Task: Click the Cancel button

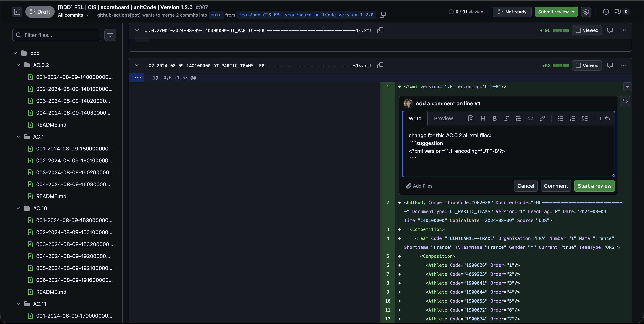Action: pyautogui.click(x=525, y=186)
